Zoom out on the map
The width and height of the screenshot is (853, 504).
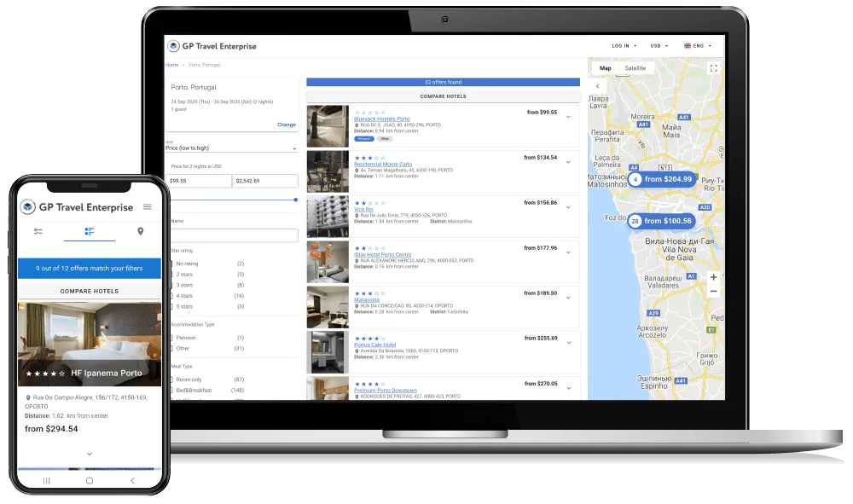[713, 292]
